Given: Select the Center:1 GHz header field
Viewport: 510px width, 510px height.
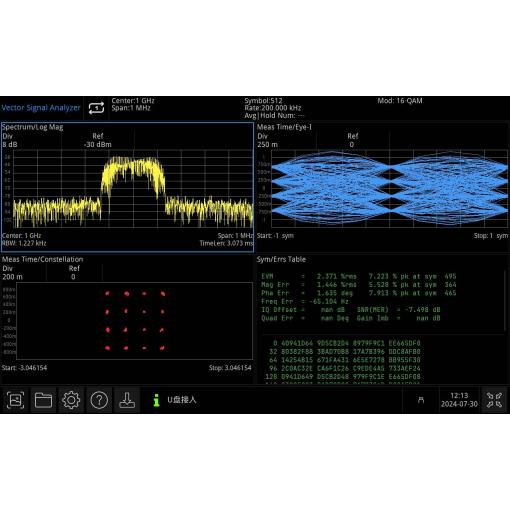Looking at the screenshot, I should pos(133,100).
